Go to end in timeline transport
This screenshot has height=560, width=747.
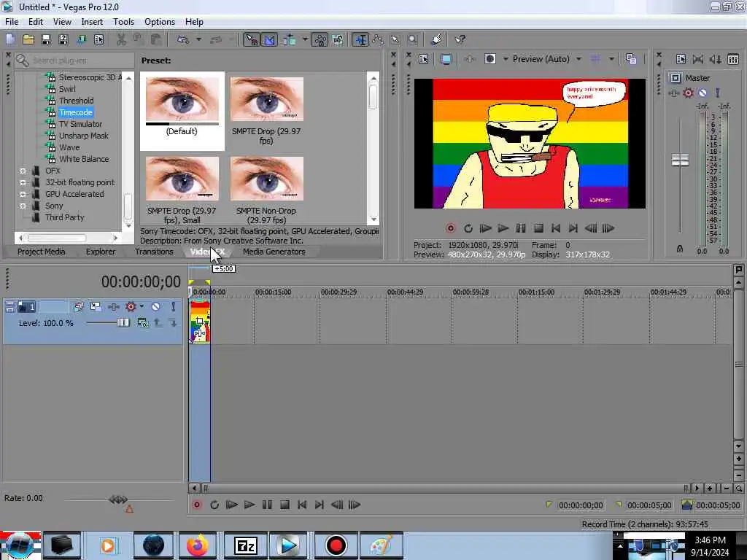[320, 505]
